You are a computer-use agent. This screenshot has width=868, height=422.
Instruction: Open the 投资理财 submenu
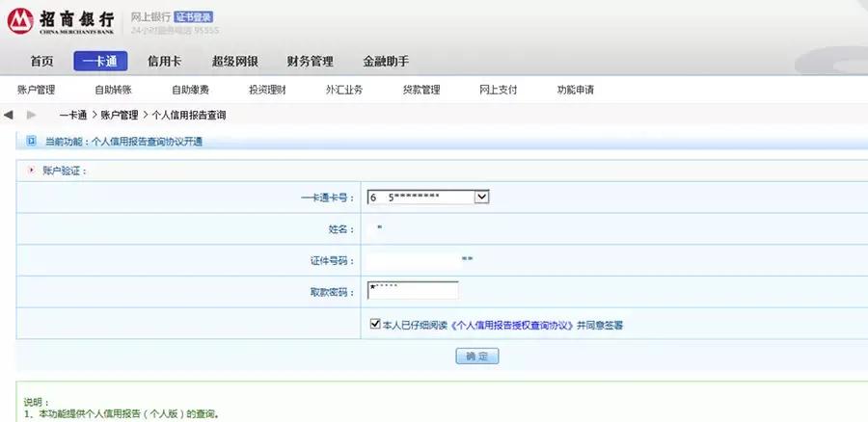pyautogui.click(x=267, y=90)
